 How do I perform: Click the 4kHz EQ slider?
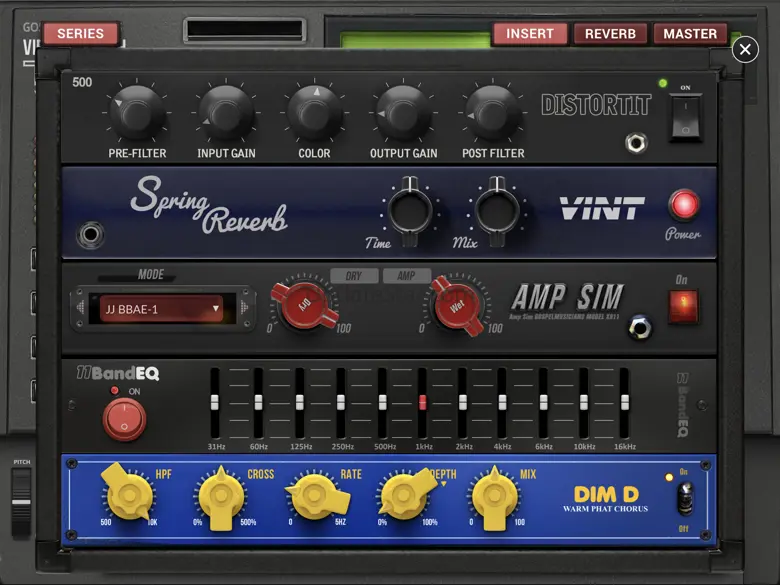pyautogui.click(x=502, y=402)
